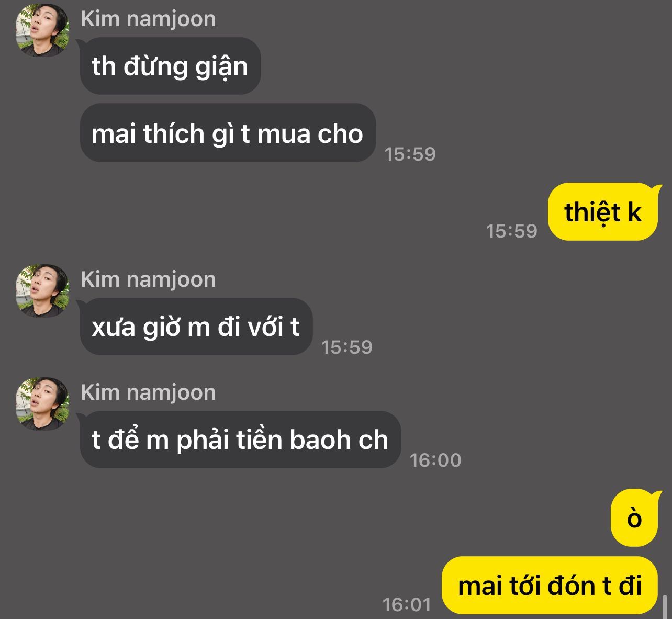
Task: Select the yellow 'thiệt k' reply bubble
Action: [602, 212]
